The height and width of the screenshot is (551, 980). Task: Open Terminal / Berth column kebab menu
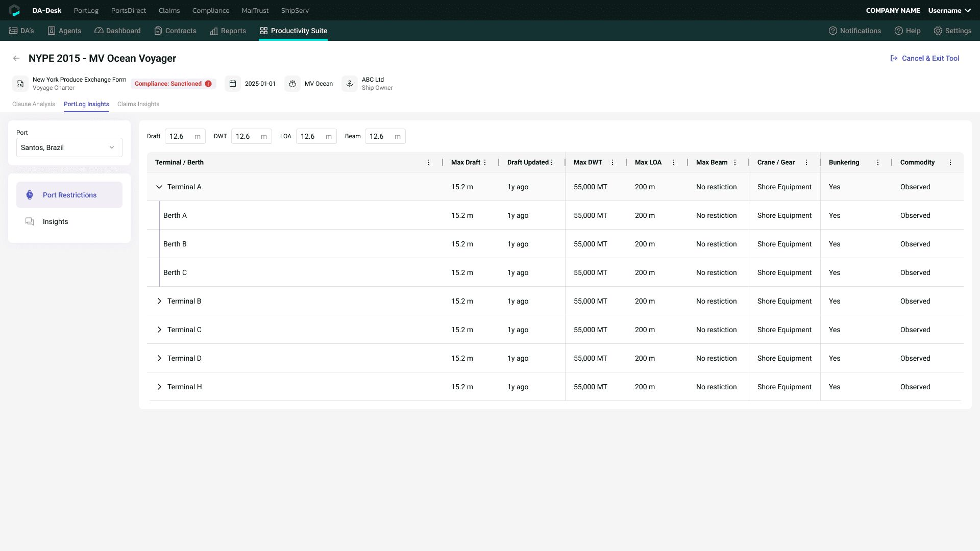click(429, 162)
